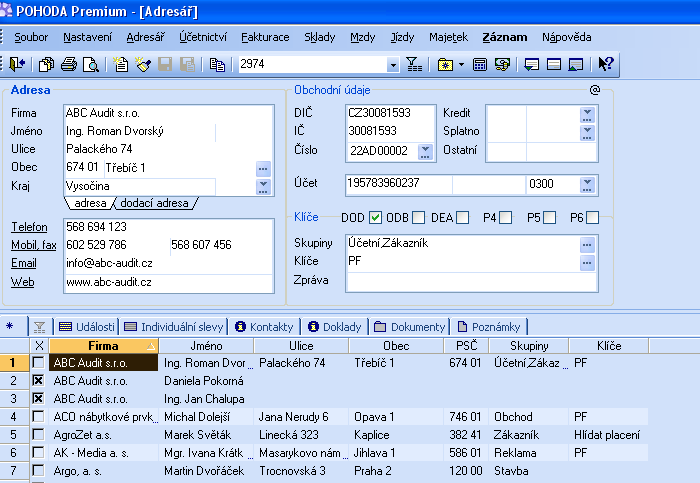Open dropdown arrow next to yellow folder icon
Viewport: 700px width, 483px height.
click(x=462, y=65)
